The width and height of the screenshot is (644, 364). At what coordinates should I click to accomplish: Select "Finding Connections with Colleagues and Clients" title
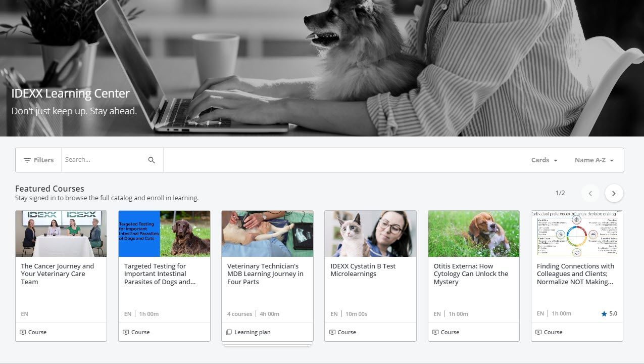[x=575, y=274]
